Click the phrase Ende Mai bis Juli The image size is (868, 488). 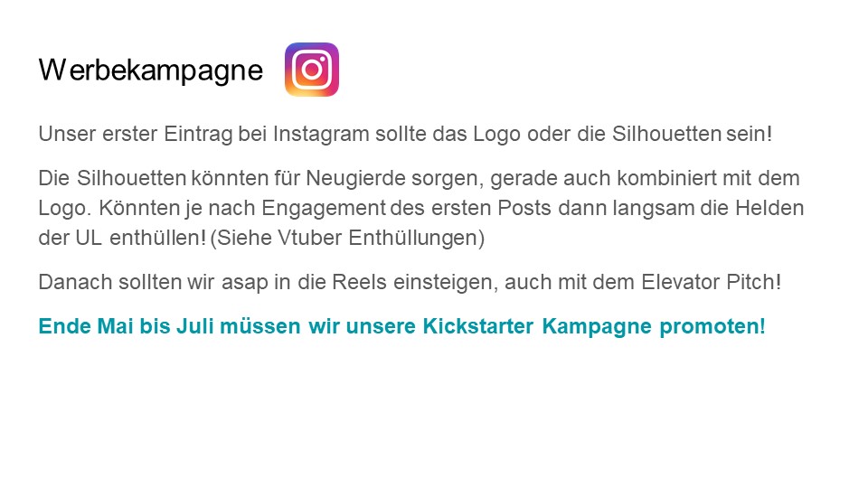pyautogui.click(x=127, y=326)
